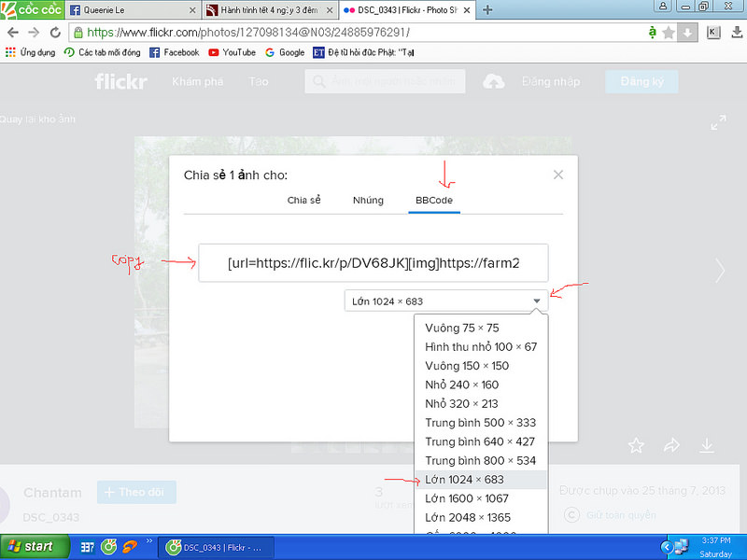Click the flickr logo

(x=121, y=81)
